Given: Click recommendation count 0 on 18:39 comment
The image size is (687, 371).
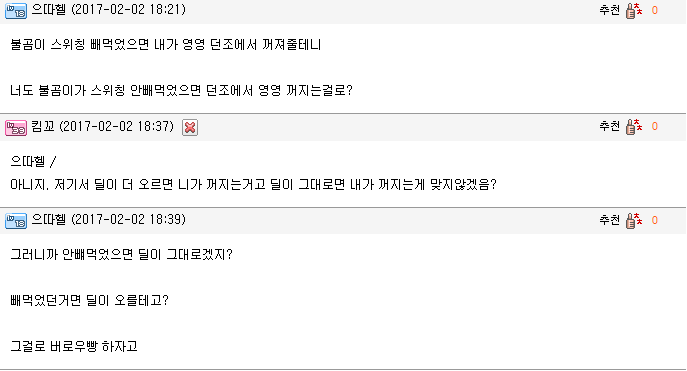Looking at the screenshot, I should (x=655, y=220).
